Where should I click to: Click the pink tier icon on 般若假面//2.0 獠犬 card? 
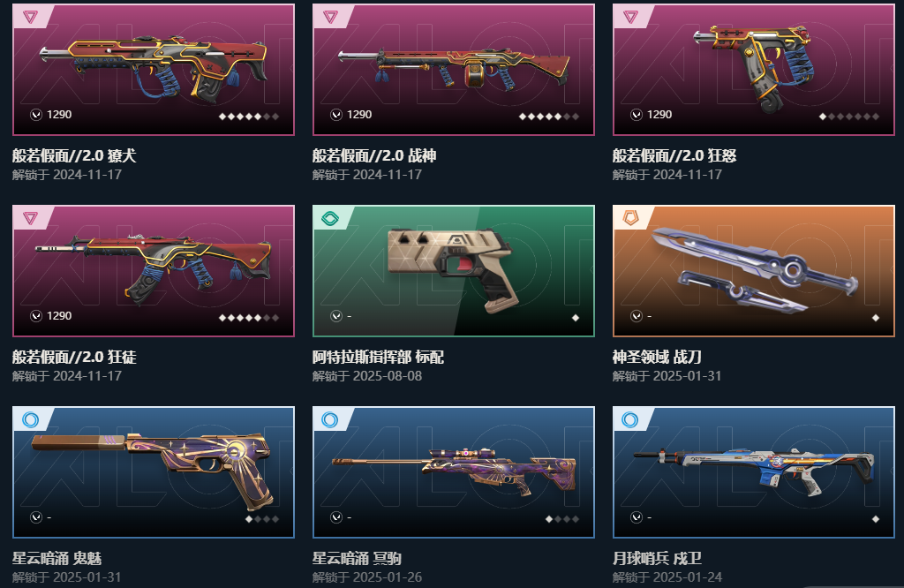(31, 17)
